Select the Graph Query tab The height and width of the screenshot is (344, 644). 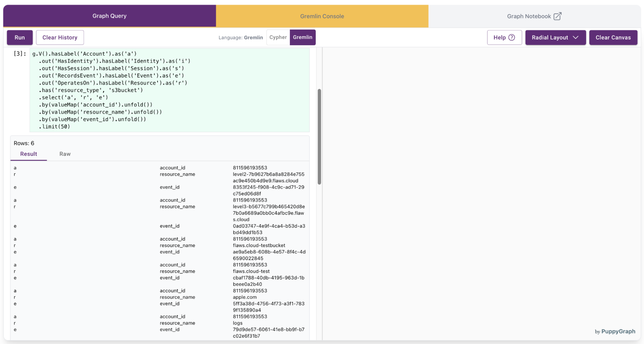[x=109, y=16]
